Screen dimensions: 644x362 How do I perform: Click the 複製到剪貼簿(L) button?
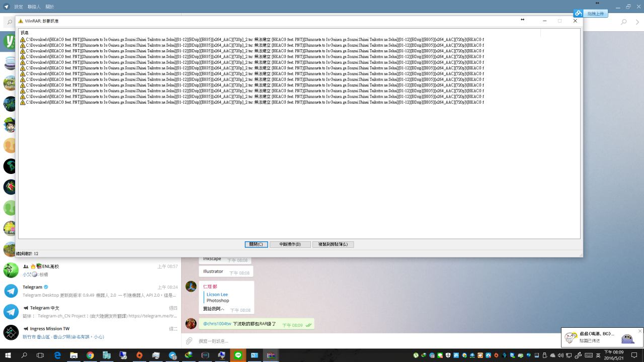tap(333, 244)
